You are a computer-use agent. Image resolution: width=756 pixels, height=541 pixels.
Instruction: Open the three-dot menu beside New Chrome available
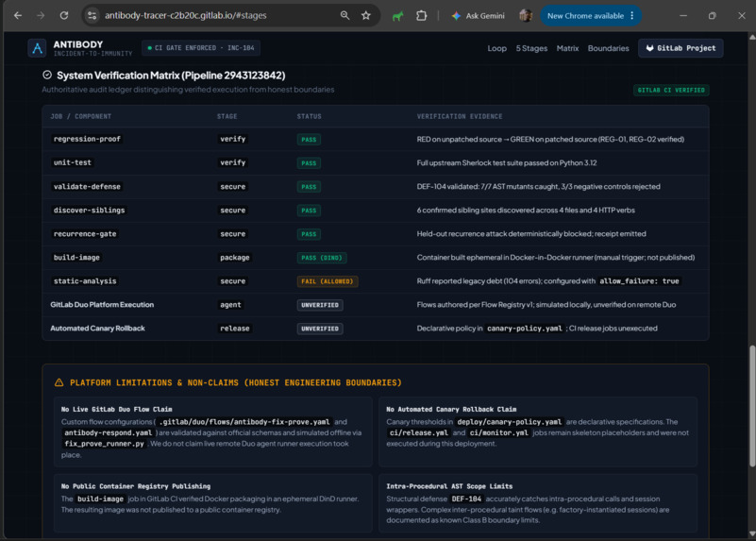[632, 15]
